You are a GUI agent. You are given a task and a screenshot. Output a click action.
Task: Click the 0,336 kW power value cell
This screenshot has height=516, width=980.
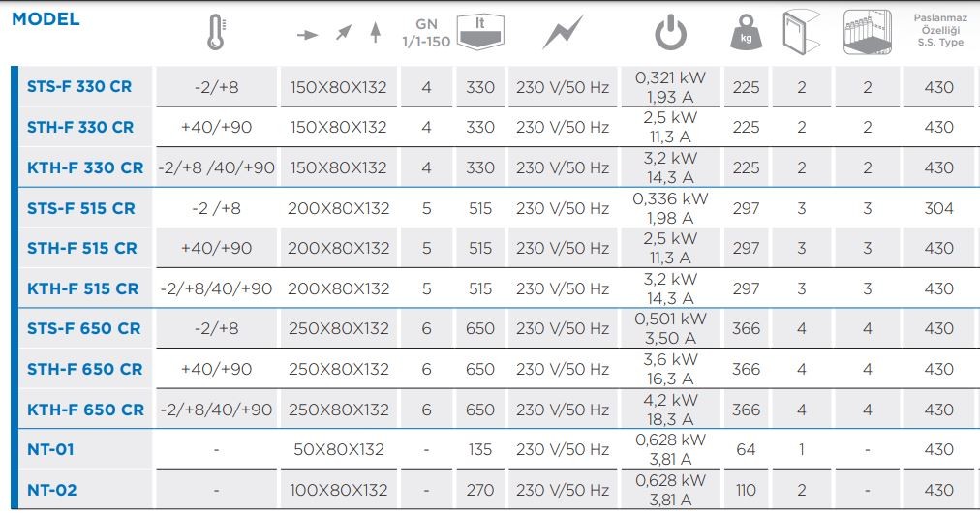[670, 199]
